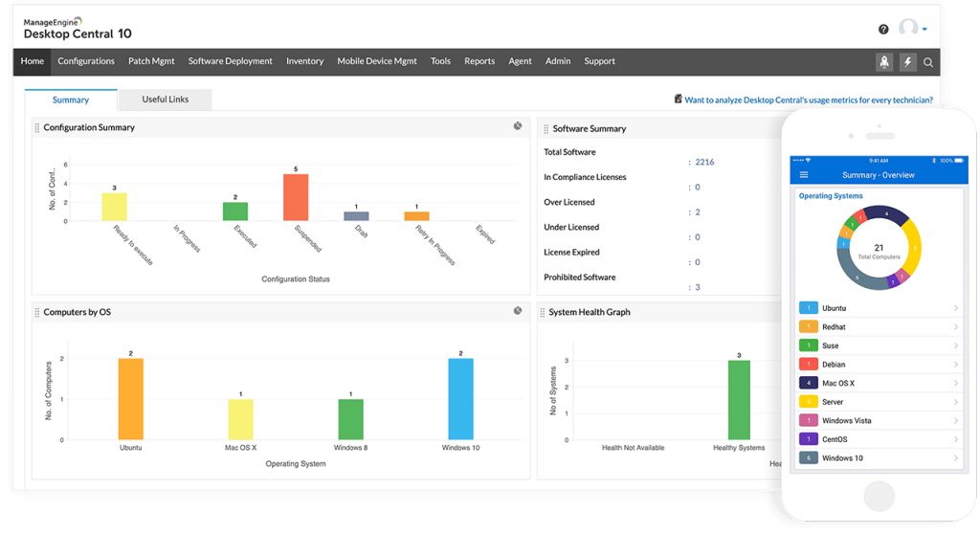This screenshot has width=980, height=534.
Task: Click the lightning bolt quick actions icon
Action: tap(906, 62)
